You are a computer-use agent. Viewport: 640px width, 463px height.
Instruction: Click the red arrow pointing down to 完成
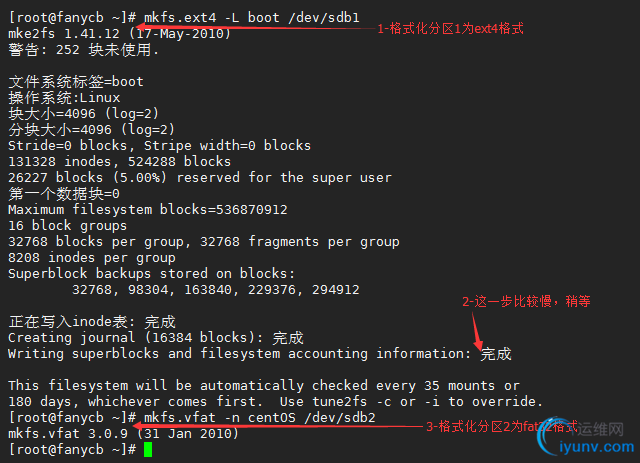[x=478, y=331]
